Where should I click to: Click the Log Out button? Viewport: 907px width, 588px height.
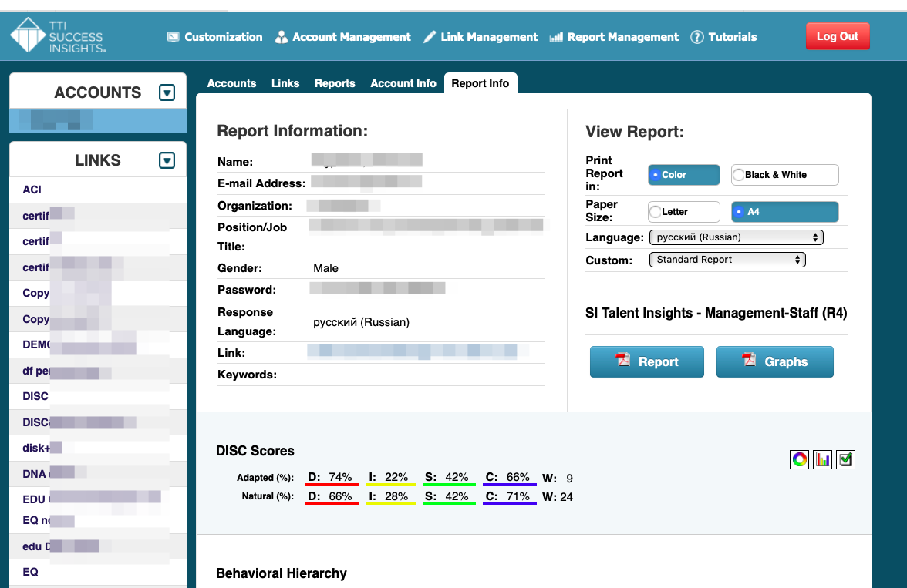coord(838,36)
